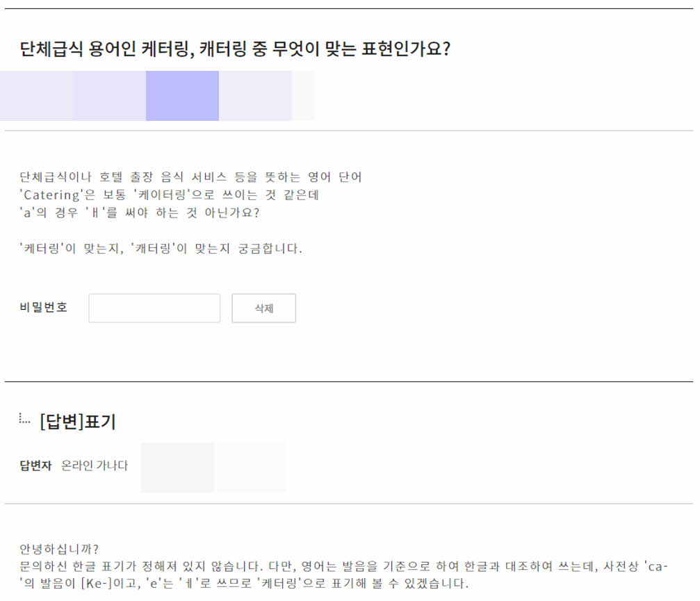The width and height of the screenshot is (700, 601).
Task: Click the 답변자 label
Action: (x=35, y=466)
